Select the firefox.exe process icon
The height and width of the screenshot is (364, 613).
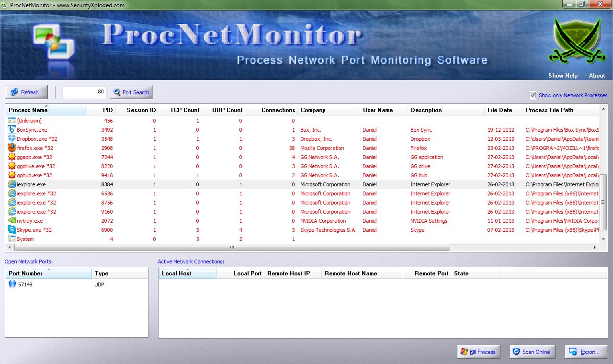coord(11,148)
